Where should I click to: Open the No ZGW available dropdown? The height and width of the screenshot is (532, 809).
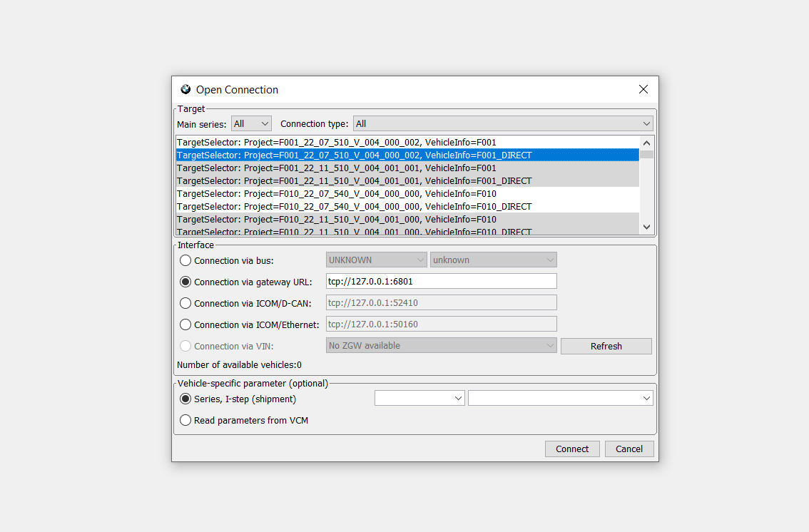pyautogui.click(x=441, y=345)
